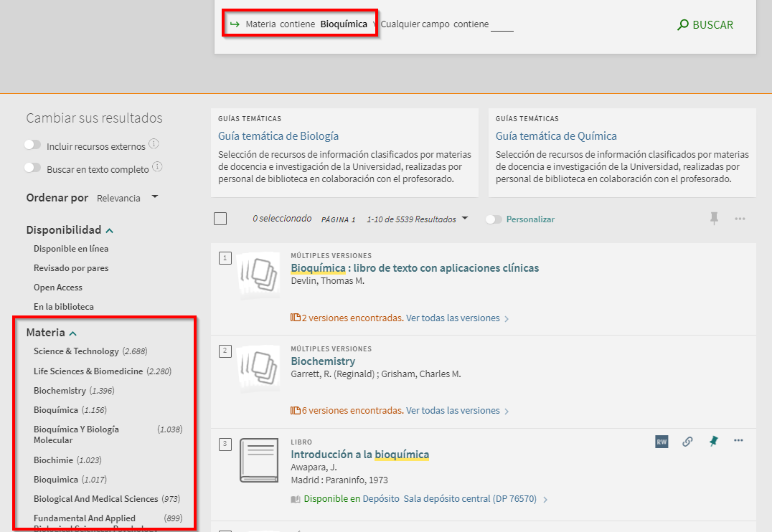
Task: Open the Ordenar por Relevancia dropdown
Action: (127, 198)
